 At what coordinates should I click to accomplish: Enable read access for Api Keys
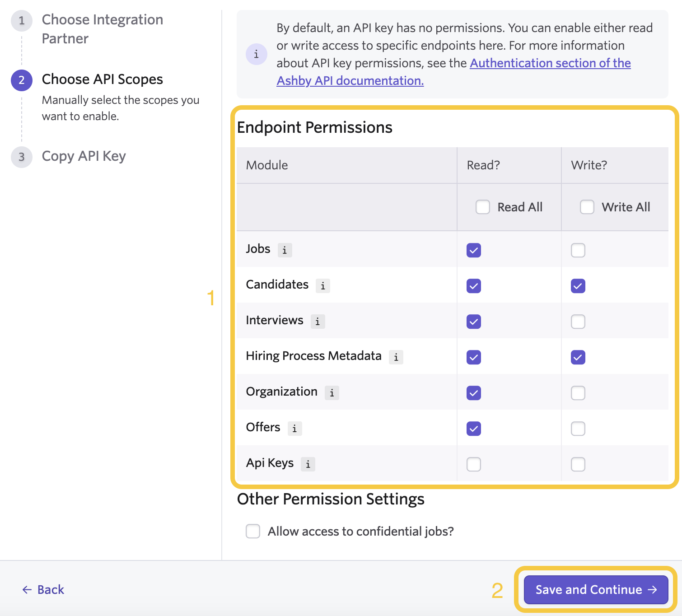point(473,464)
